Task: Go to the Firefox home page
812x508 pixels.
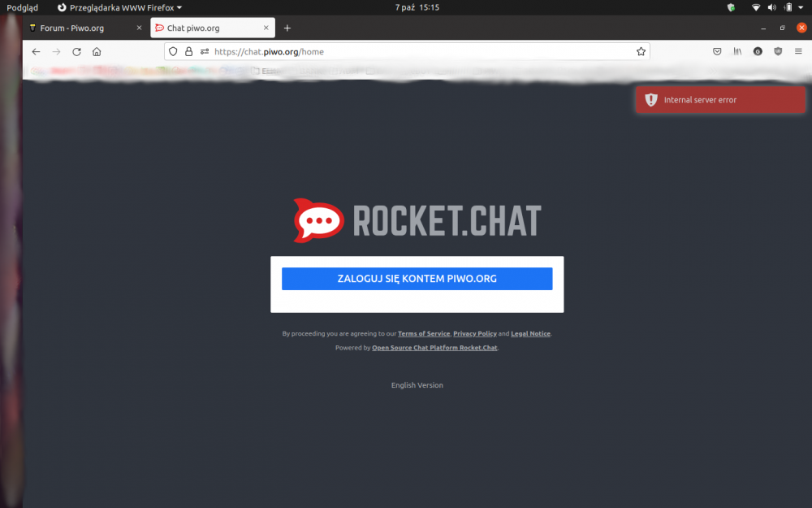Action: (97, 51)
